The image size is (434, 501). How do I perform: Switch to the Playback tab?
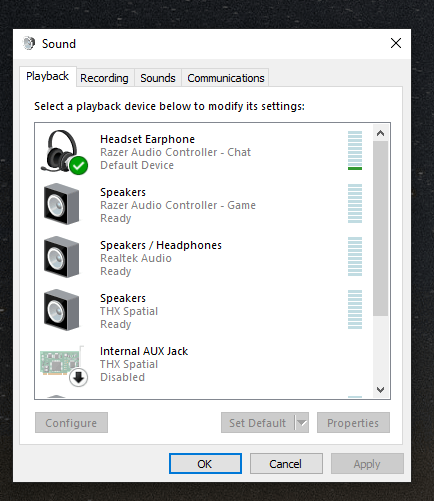click(x=47, y=76)
